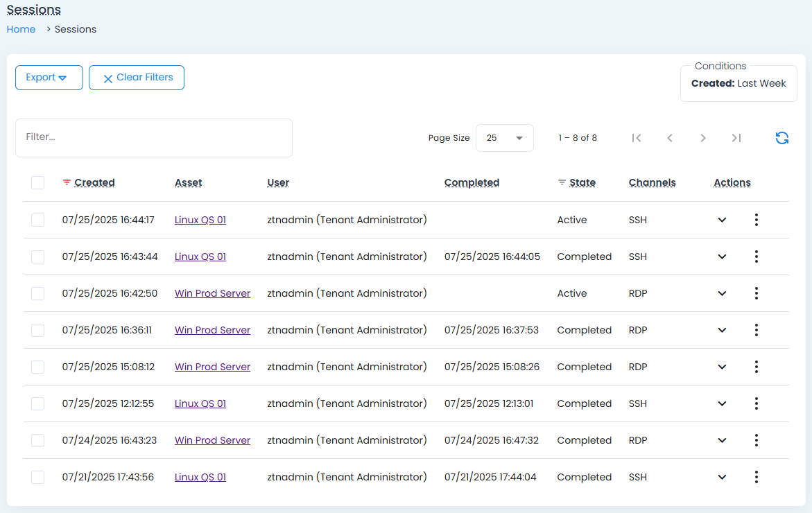
Task: Click the refresh sessions icon
Action: [781, 138]
